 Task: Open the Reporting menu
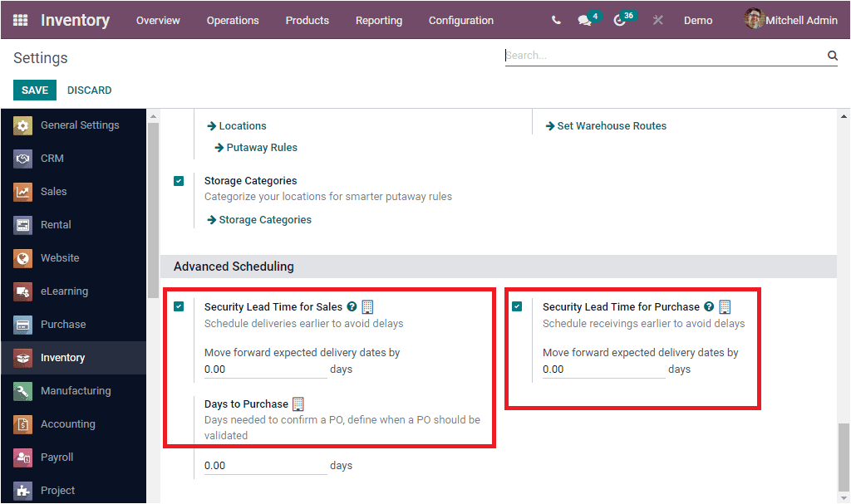click(378, 20)
